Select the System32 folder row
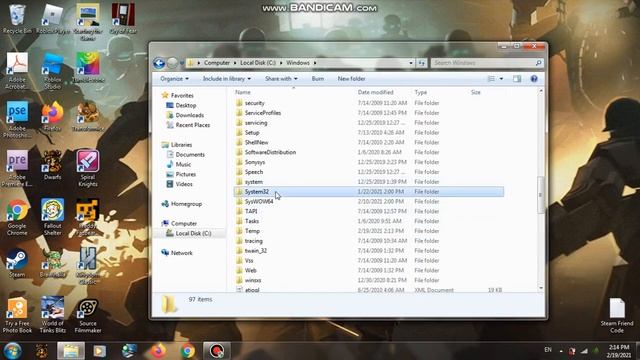The image size is (640, 360). [x=369, y=191]
